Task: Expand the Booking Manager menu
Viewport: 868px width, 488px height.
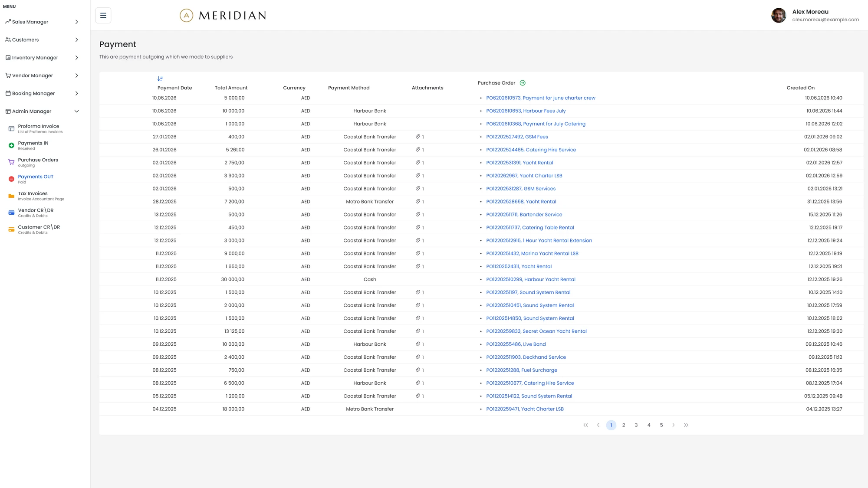Action: [42, 93]
